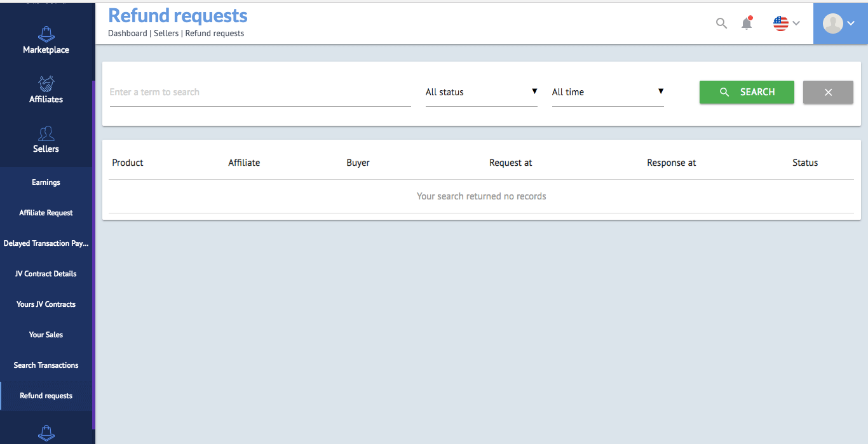Screen dimensions: 868x444
Task: Click the Affiliate column header
Action: click(244, 163)
